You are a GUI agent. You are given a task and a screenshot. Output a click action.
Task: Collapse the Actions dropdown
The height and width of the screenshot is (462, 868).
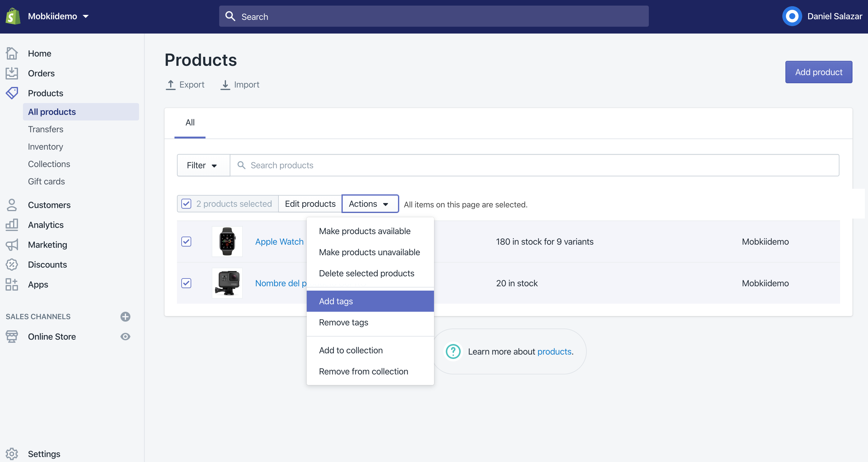click(370, 204)
